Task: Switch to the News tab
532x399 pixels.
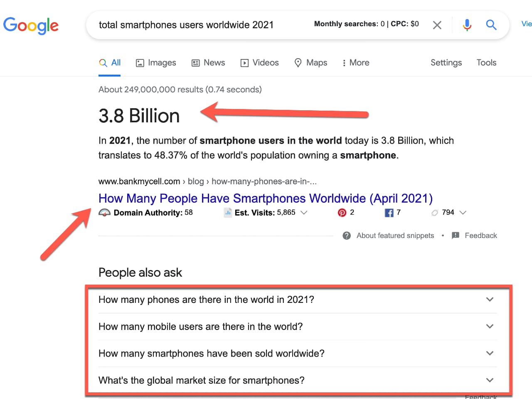Action: [x=208, y=63]
